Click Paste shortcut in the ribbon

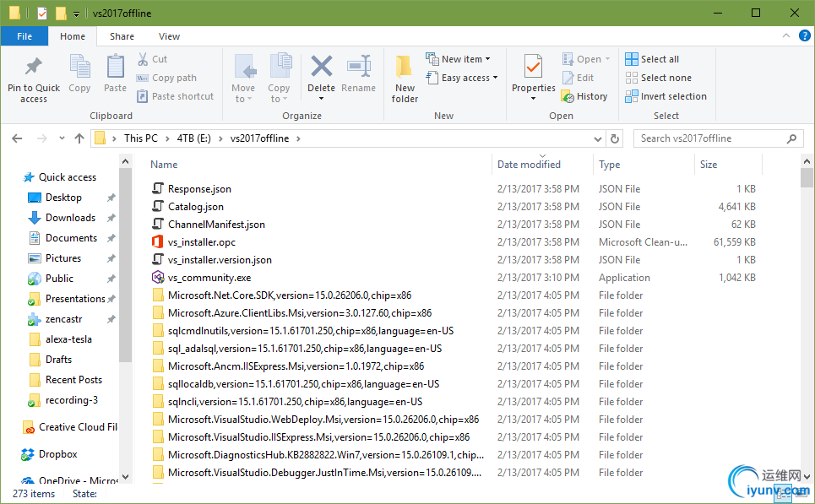(176, 96)
